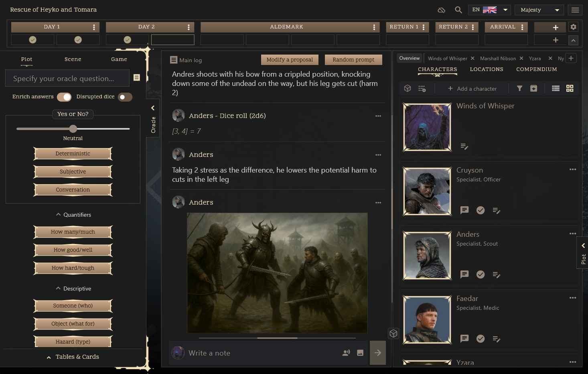Switch characters to grid view
Viewport: 588px width, 374px height.
(570, 89)
